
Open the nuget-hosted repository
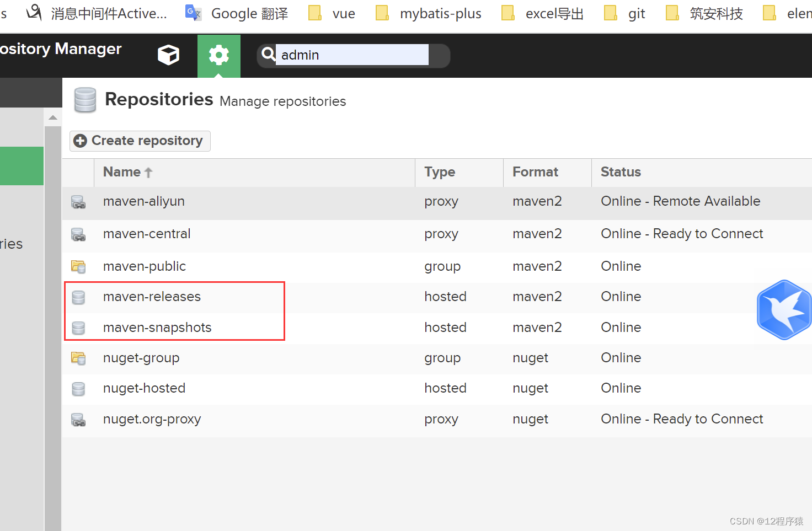(144, 388)
